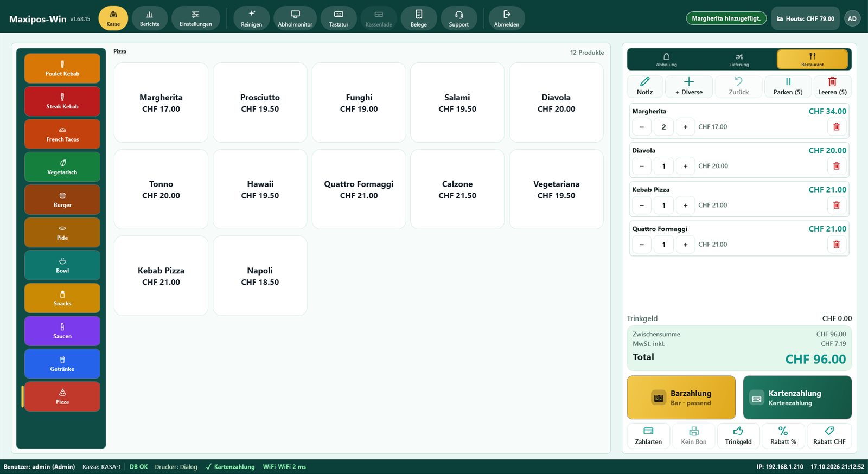Switch to the French Tacos category
The height and width of the screenshot is (474, 868).
[x=62, y=134]
